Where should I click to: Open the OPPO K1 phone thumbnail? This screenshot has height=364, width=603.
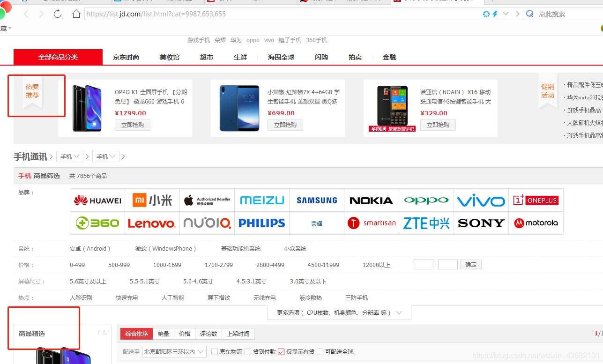click(87, 108)
